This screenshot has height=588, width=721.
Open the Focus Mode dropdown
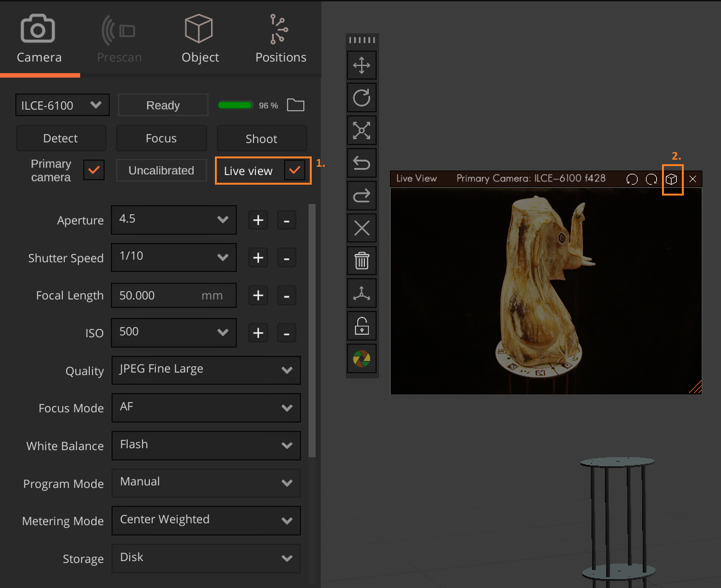tap(206, 408)
